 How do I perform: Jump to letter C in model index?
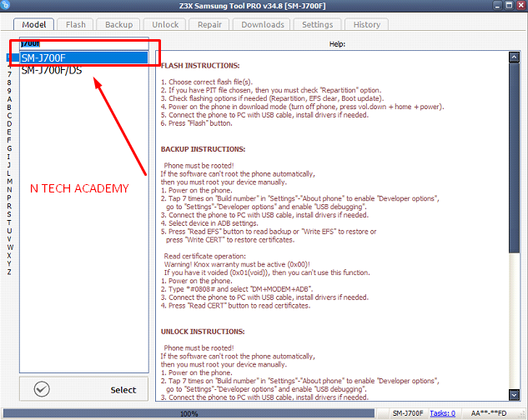[9, 116]
